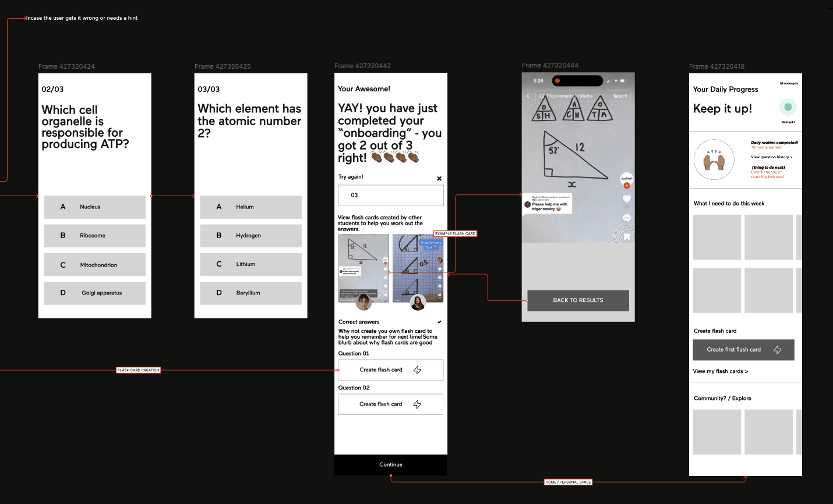Tap the heart like icon on the video
This screenshot has width=833, height=504.
627,199
